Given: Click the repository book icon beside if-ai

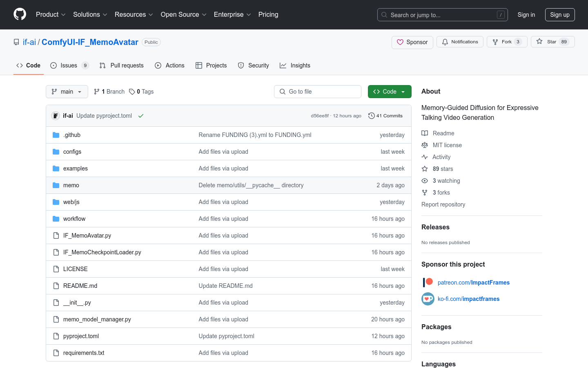Looking at the screenshot, I should [16, 42].
